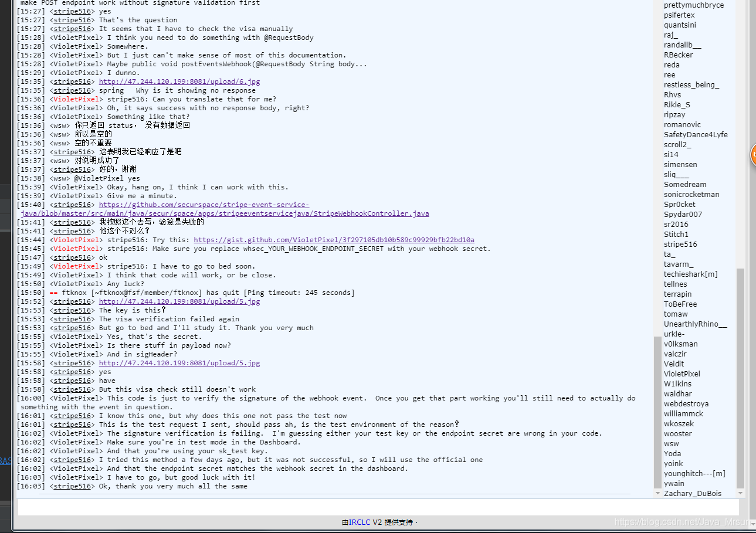Select user Somedream in the nick list
756x533 pixels.
click(x=685, y=185)
